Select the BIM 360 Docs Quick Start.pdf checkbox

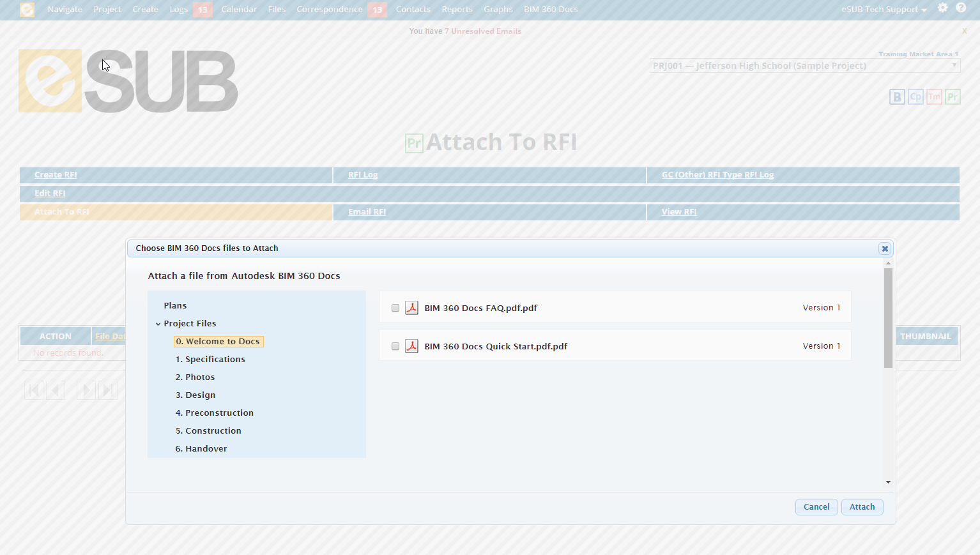(x=395, y=346)
